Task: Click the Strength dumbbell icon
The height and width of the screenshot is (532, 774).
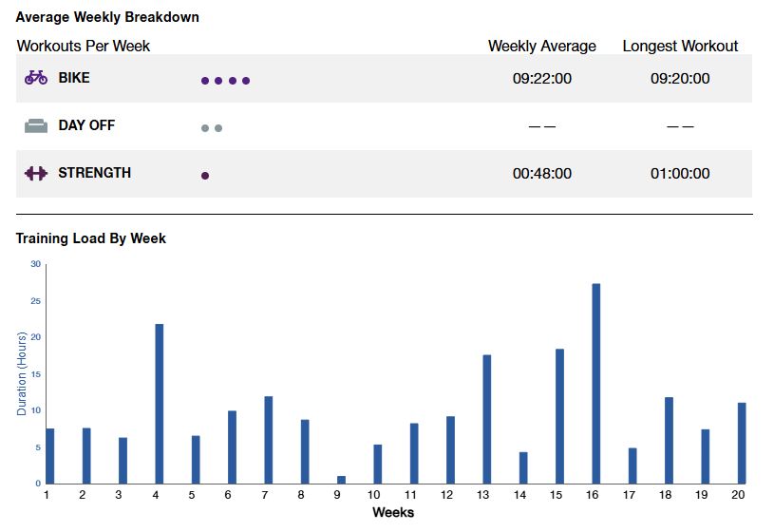Action: (36, 173)
